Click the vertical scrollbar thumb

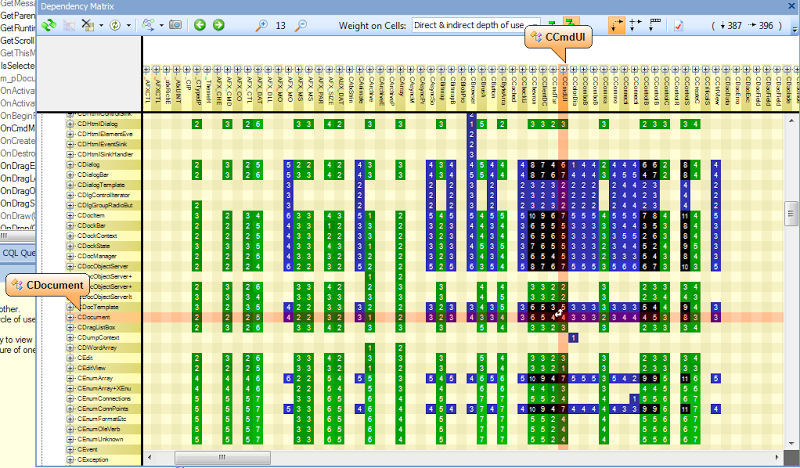pyautogui.click(x=791, y=213)
